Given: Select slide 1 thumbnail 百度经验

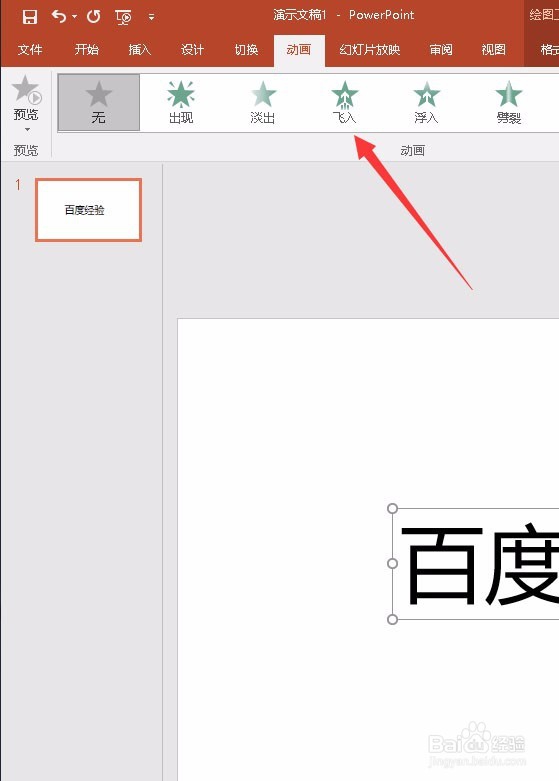Looking at the screenshot, I should (89, 210).
